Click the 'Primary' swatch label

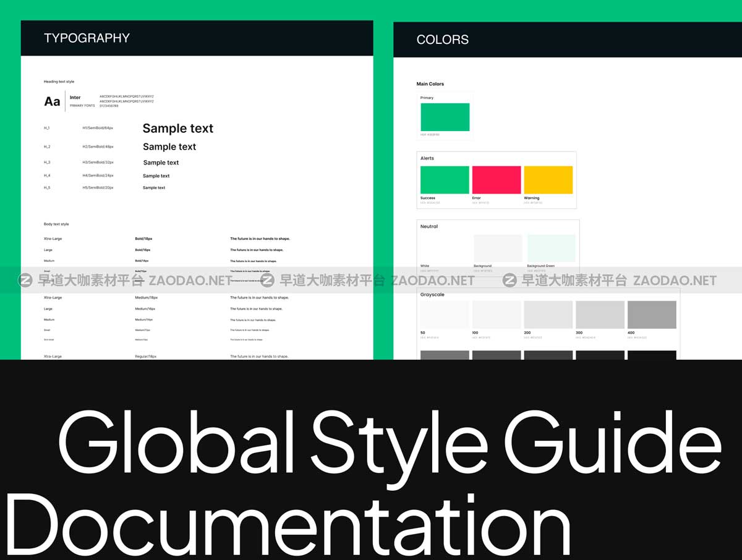coord(427,98)
